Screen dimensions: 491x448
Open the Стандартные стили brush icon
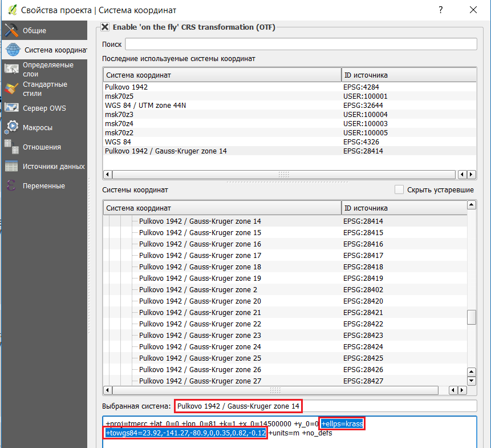tap(11, 88)
